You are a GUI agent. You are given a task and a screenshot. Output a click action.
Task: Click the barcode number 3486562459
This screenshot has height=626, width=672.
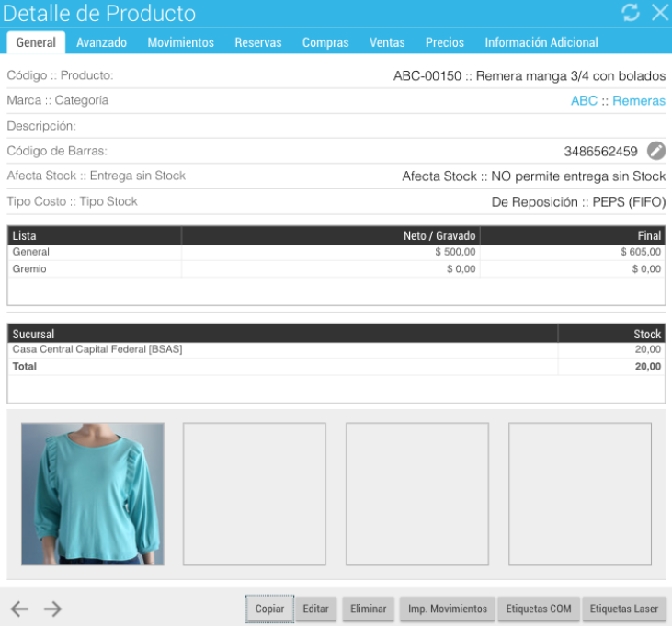click(x=600, y=152)
